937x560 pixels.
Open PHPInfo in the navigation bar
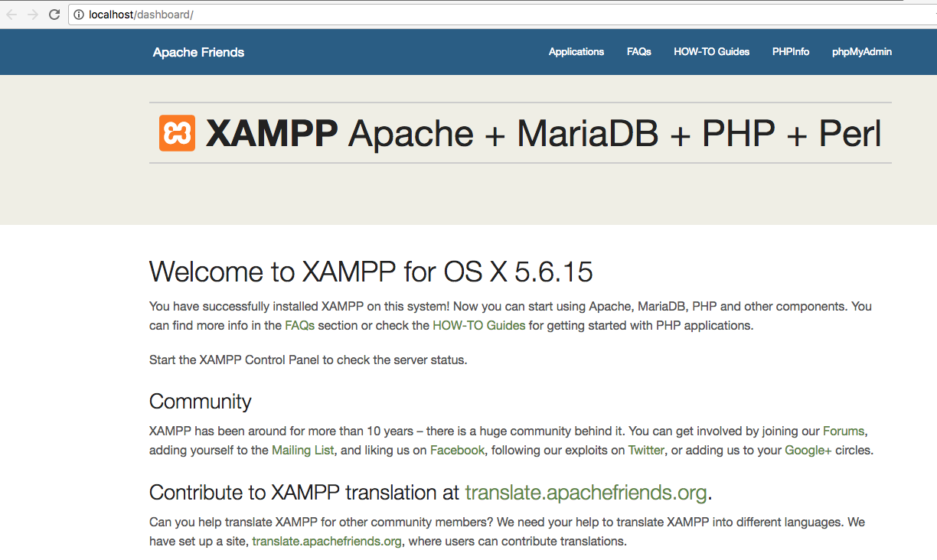tap(791, 52)
